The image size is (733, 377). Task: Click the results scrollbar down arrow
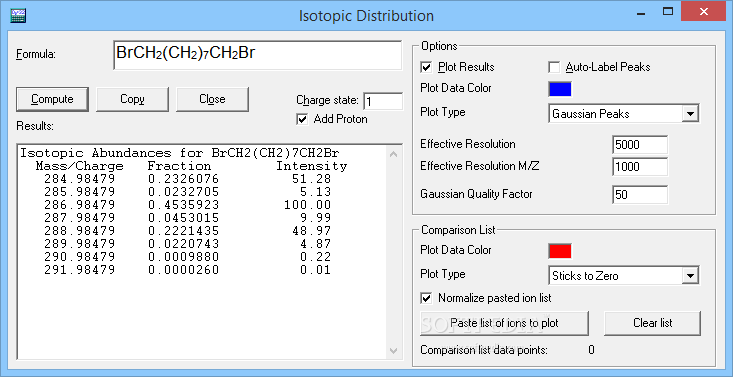click(394, 350)
